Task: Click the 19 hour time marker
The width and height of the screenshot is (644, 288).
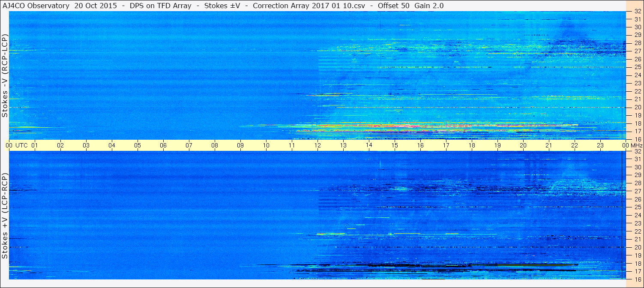Action: pyautogui.click(x=497, y=145)
